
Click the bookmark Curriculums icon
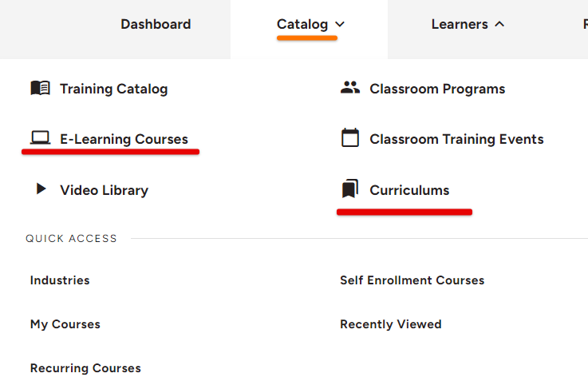click(350, 190)
